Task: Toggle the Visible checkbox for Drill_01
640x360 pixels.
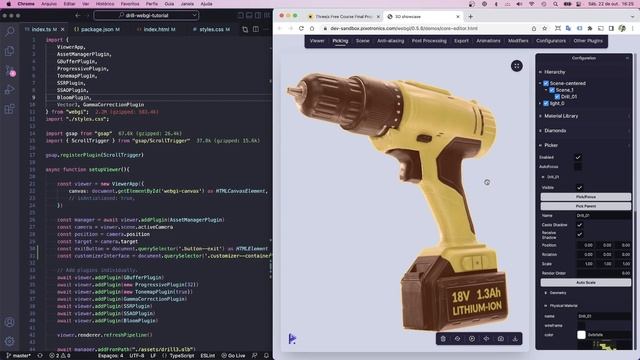Action: [579, 188]
